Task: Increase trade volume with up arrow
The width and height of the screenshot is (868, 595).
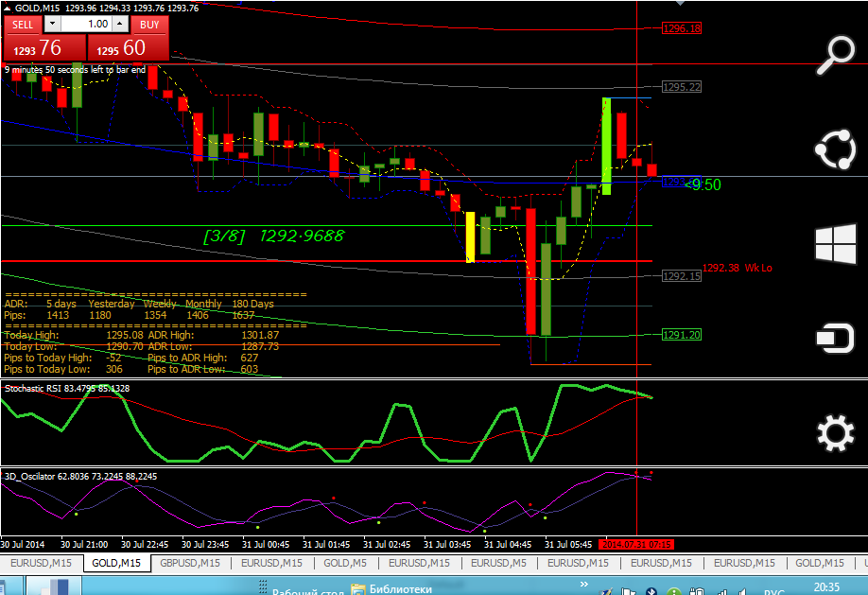Action: (x=120, y=24)
